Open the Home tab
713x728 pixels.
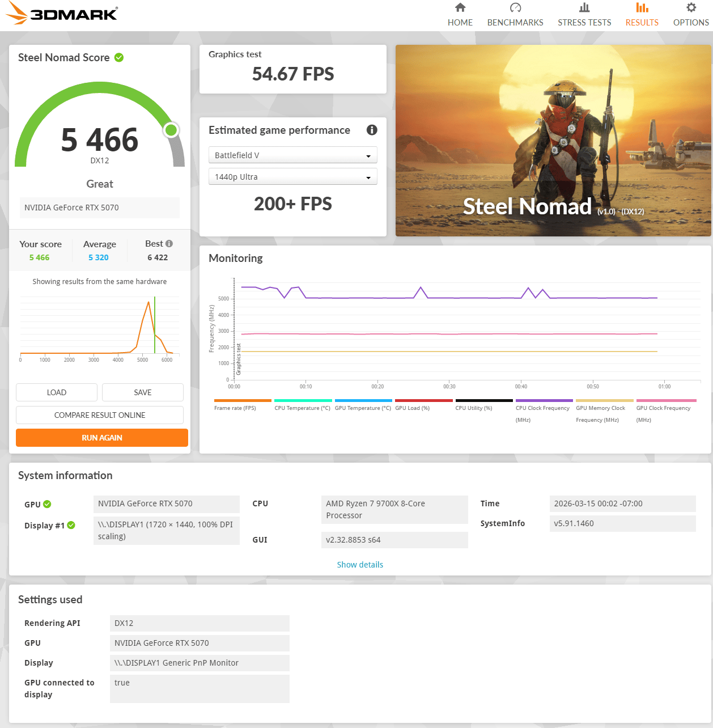[x=460, y=15]
